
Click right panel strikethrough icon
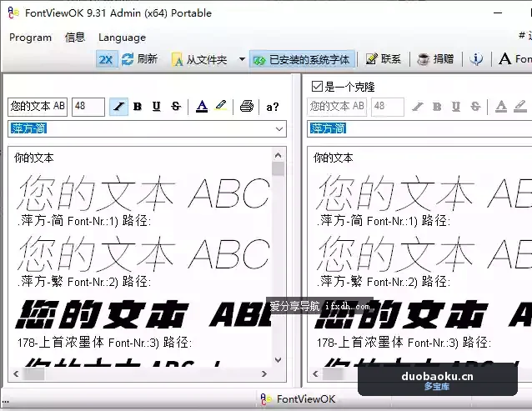pyautogui.click(x=475, y=107)
